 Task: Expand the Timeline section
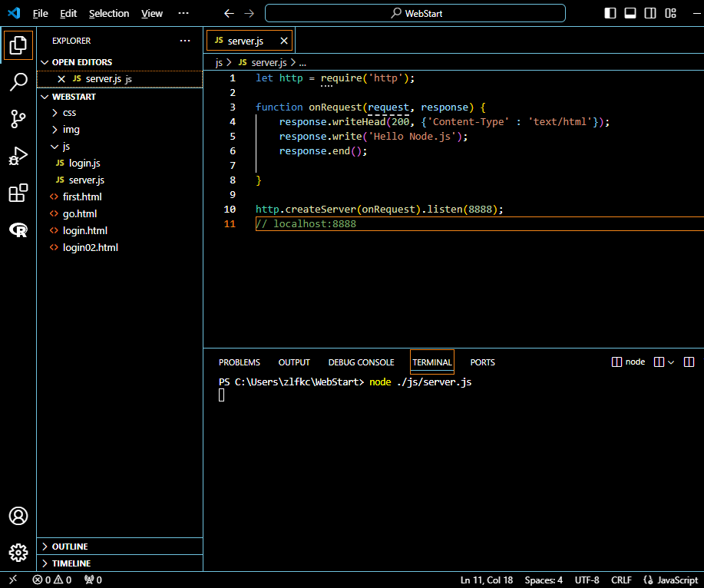pyautogui.click(x=45, y=563)
